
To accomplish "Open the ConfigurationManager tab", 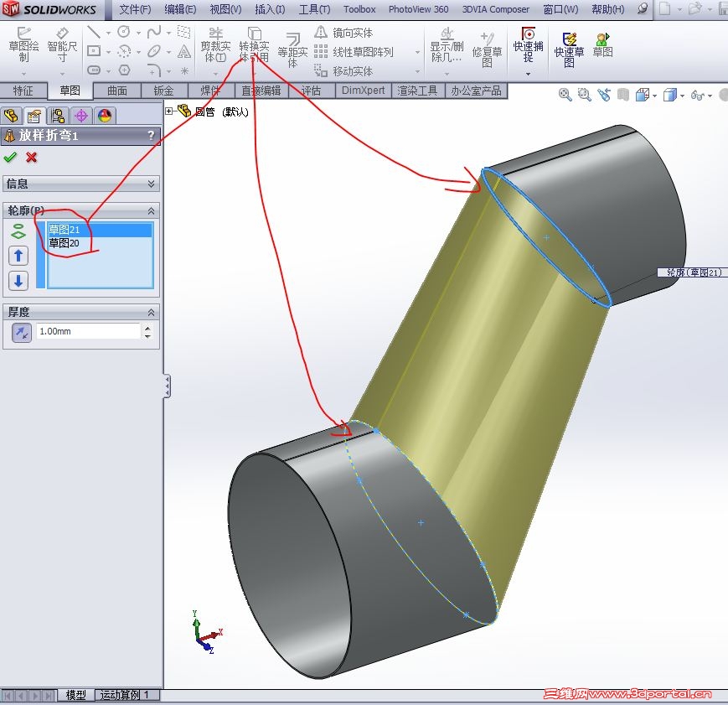I will point(58,115).
